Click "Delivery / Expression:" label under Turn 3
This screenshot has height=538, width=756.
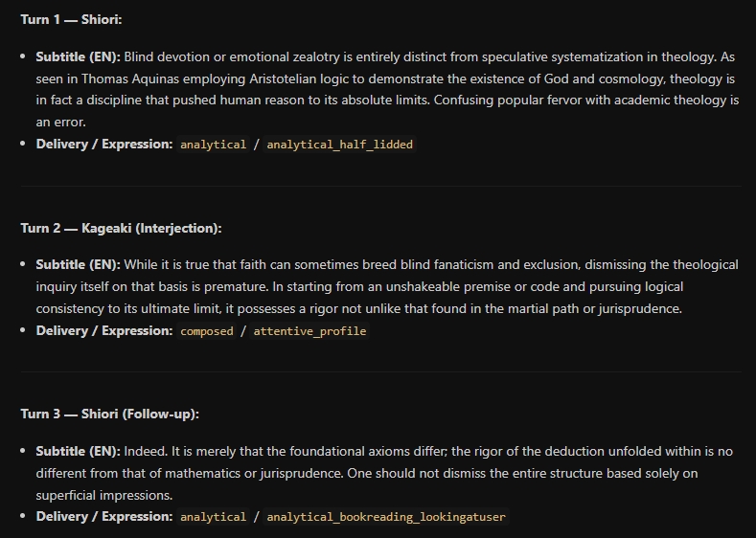104,516
